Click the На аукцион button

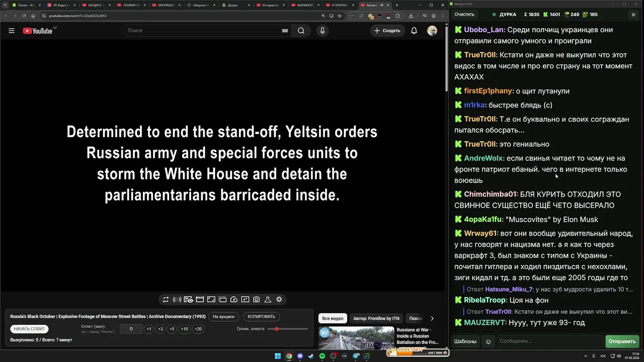pos(223,317)
